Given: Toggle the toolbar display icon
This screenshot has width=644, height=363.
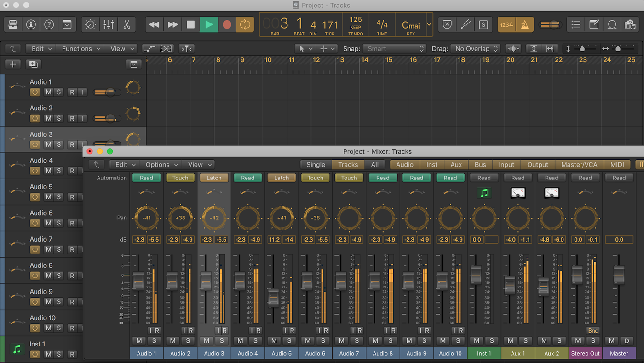Looking at the screenshot, I should [67, 24].
